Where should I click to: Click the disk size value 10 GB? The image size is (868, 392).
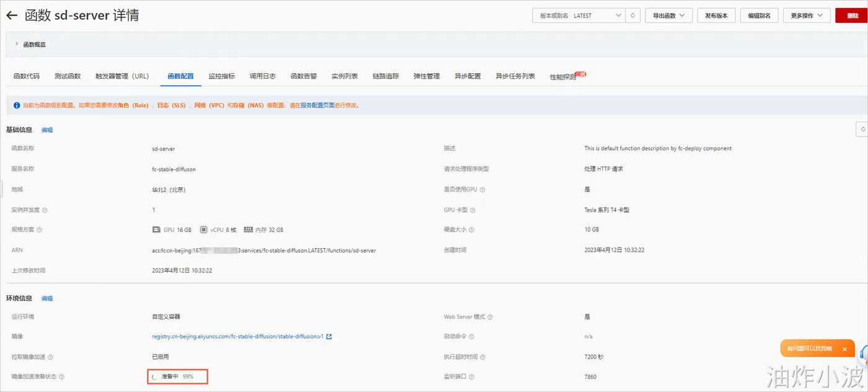591,229
